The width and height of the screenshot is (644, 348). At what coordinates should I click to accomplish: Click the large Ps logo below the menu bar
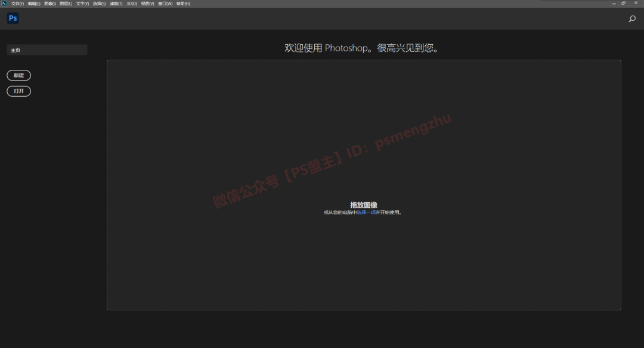tap(13, 18)
